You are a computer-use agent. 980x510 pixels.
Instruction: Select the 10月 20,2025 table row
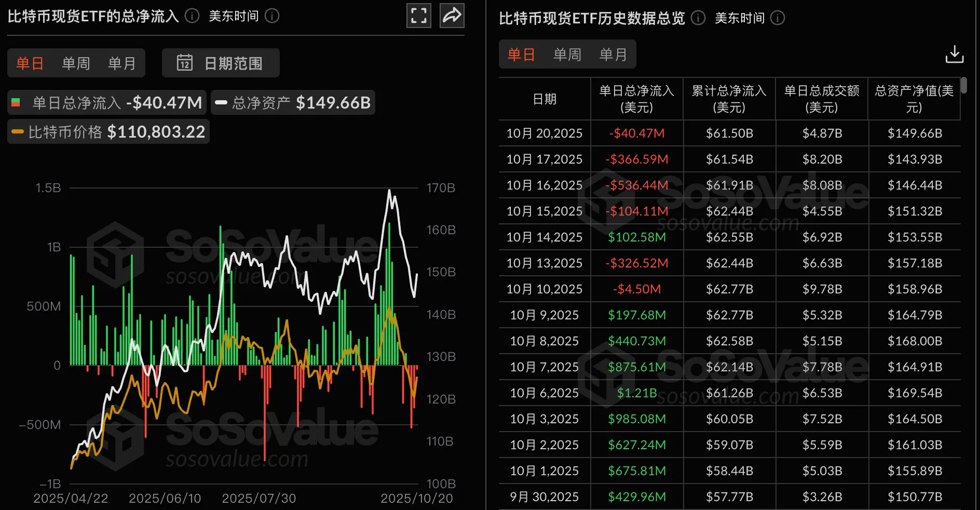tap(544, 133)
